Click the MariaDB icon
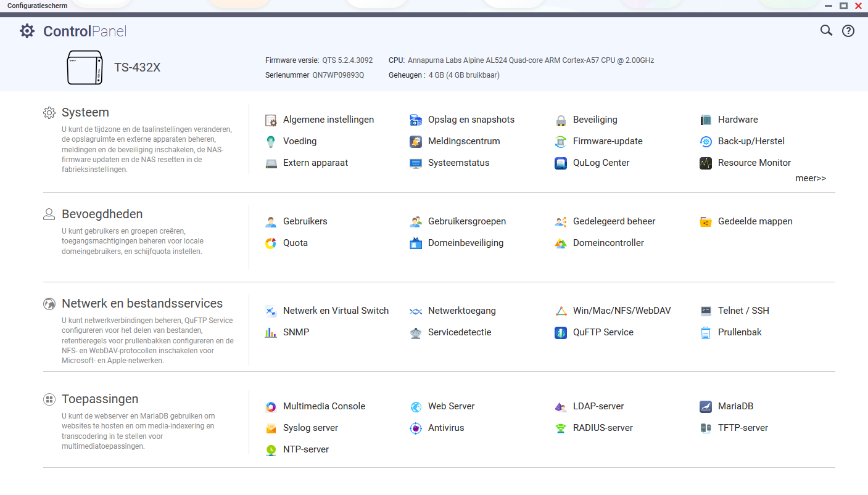This screenshot has height=495, width=868. tap(706, 406)
